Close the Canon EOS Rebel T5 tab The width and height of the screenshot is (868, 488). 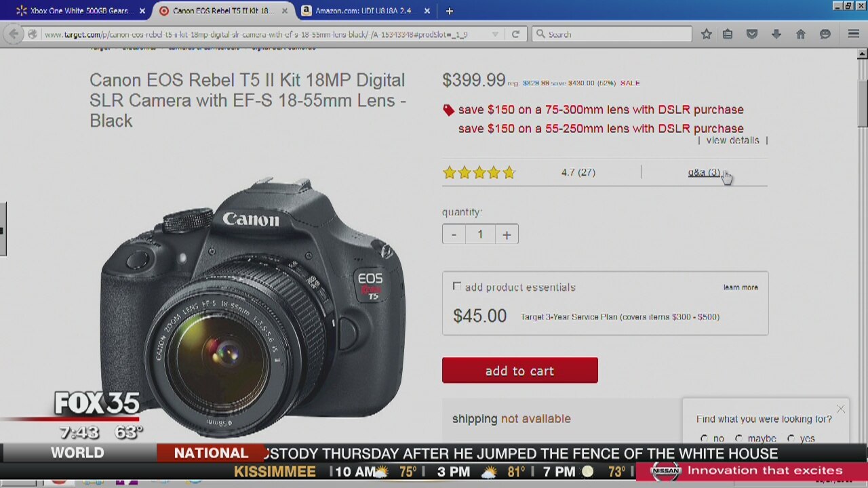[x=285, y=11]
